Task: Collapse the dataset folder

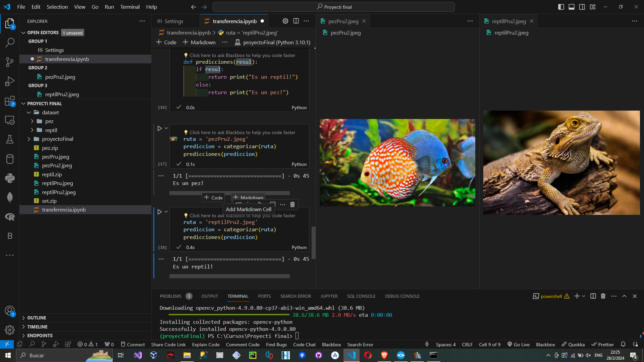Action: pyautogui.click(x=50, y=113)
